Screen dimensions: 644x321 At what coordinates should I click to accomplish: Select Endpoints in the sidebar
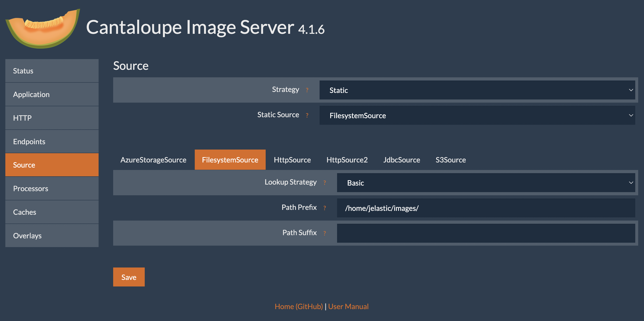(52, 141)
